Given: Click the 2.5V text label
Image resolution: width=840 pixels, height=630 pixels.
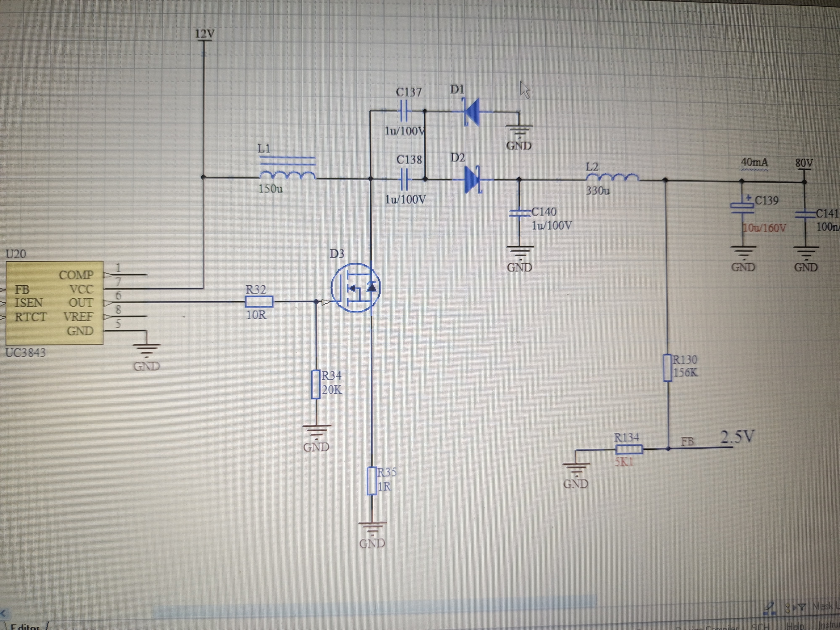Looking at the screenshot, I should click(x=738, y=437).
